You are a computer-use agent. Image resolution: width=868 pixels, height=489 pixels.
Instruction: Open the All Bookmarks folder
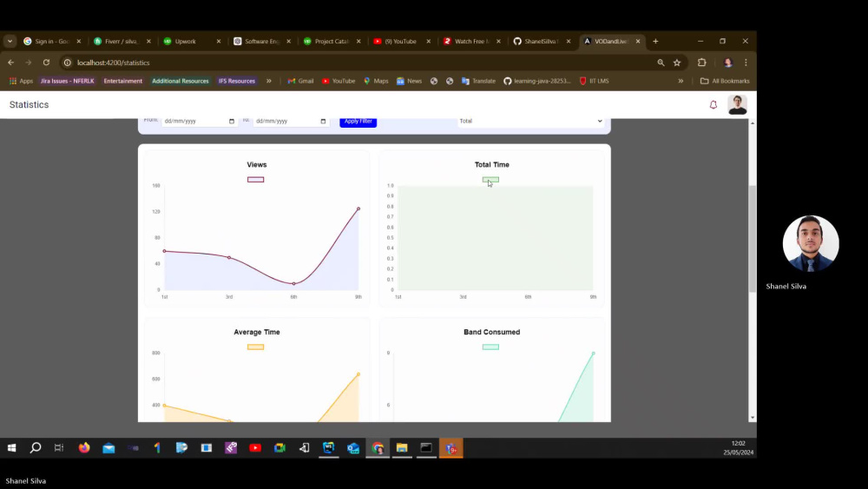pyautogui.click(x=725, y=81)
